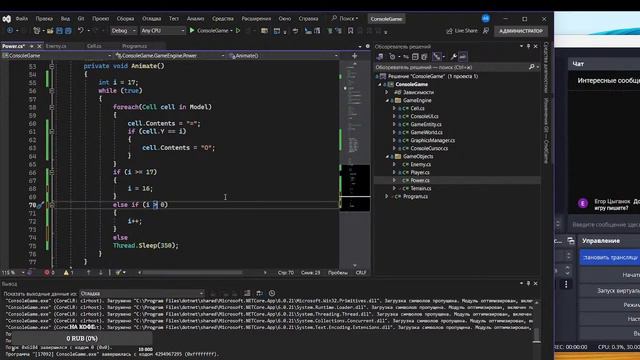The height and width of the screenshot is (360, 640).
Task: Click the Поиск search box in title bar
Action: click(345, 18)
